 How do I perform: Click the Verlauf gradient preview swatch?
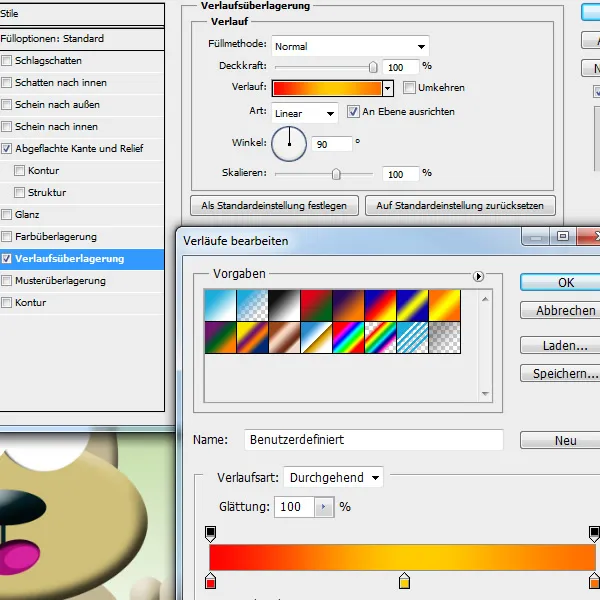coord(327,88)
